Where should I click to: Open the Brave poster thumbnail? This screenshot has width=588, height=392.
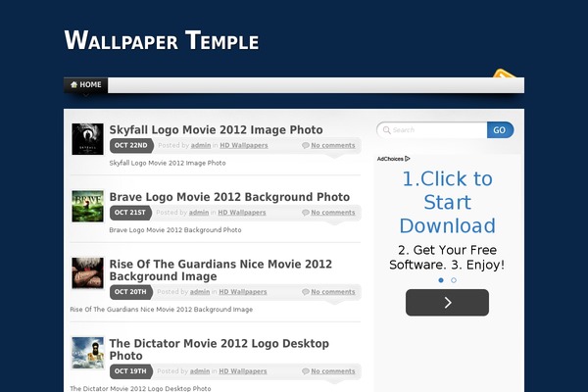tap(88, 206)
